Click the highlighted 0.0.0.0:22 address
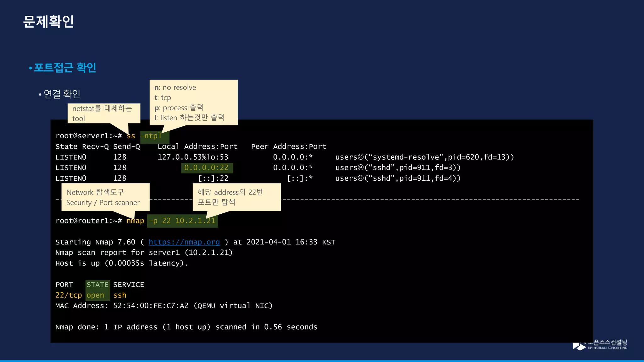 coord(207,168)
